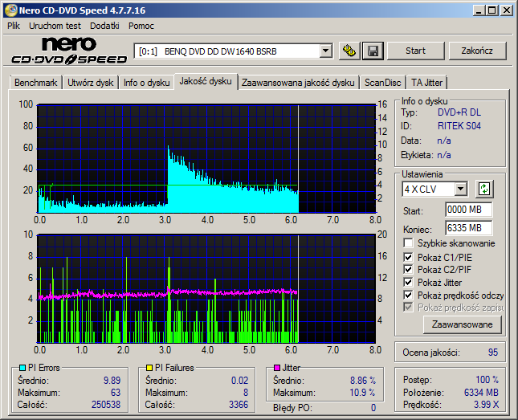This screenshot has width=518, height=420.
Task: Maximize the Nero CD-DVD Speed window
Action: coord(492,10)
